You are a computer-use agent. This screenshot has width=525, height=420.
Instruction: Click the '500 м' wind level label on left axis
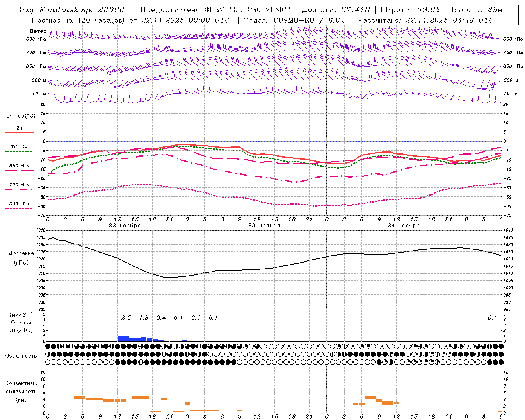click(39, 80)
